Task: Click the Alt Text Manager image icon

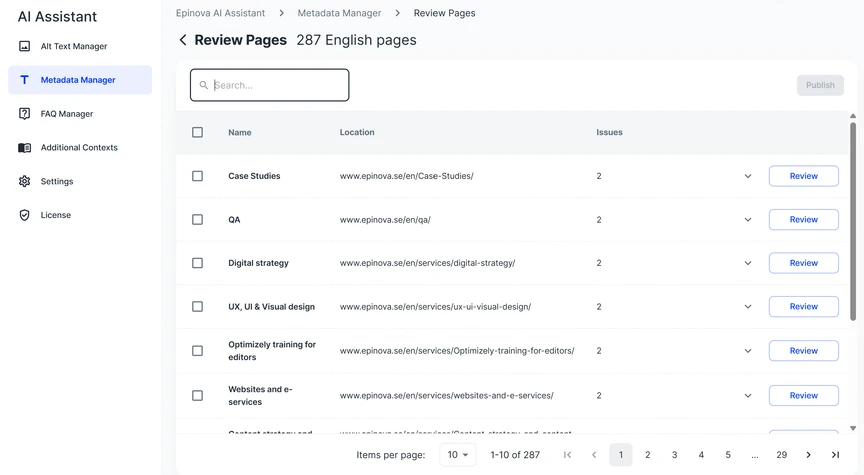Action: pyautogui.click(x=24, y=46)
